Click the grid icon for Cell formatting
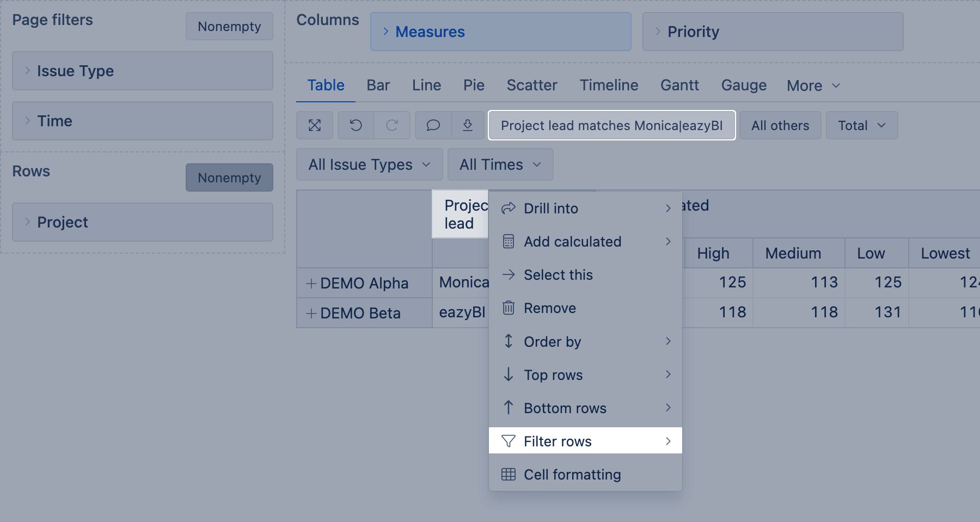This screenshot has width=980, height=522. pyautogui.click(x=509, y=475)
